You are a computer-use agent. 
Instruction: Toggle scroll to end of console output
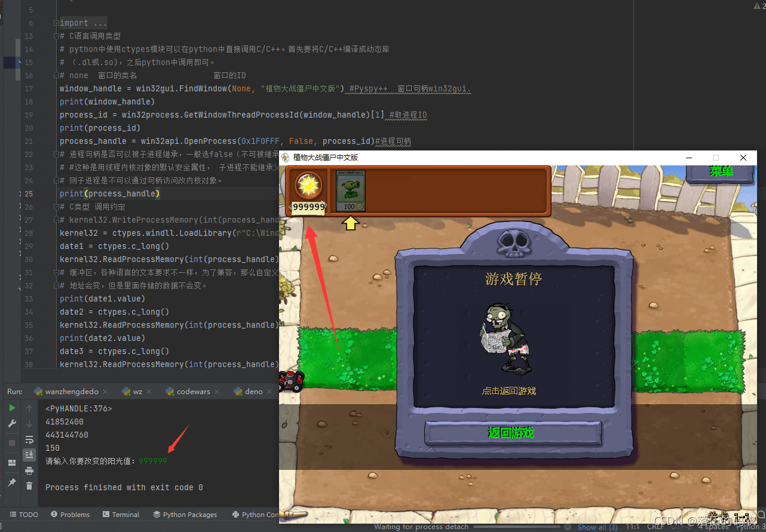point(29,455)
